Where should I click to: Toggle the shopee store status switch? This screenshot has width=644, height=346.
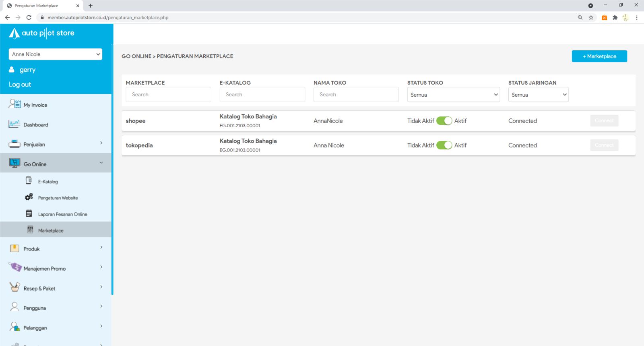click(444, 121)
